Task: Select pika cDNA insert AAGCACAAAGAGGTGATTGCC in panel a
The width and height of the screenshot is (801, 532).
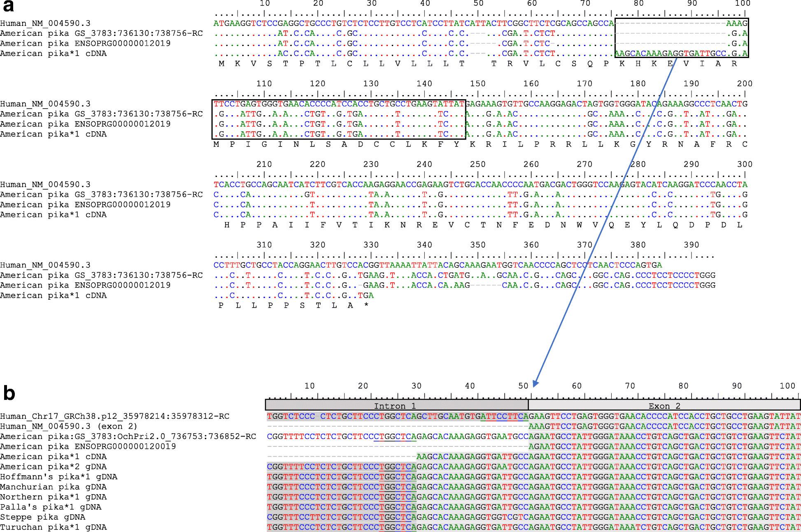Action: coord(671,53)
